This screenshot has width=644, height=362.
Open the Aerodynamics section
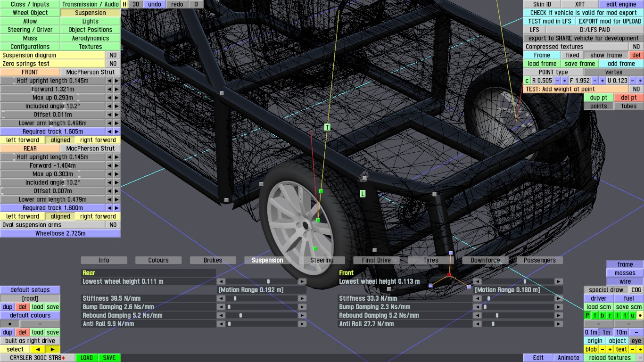pyautogui.click(x=91, y=38)
